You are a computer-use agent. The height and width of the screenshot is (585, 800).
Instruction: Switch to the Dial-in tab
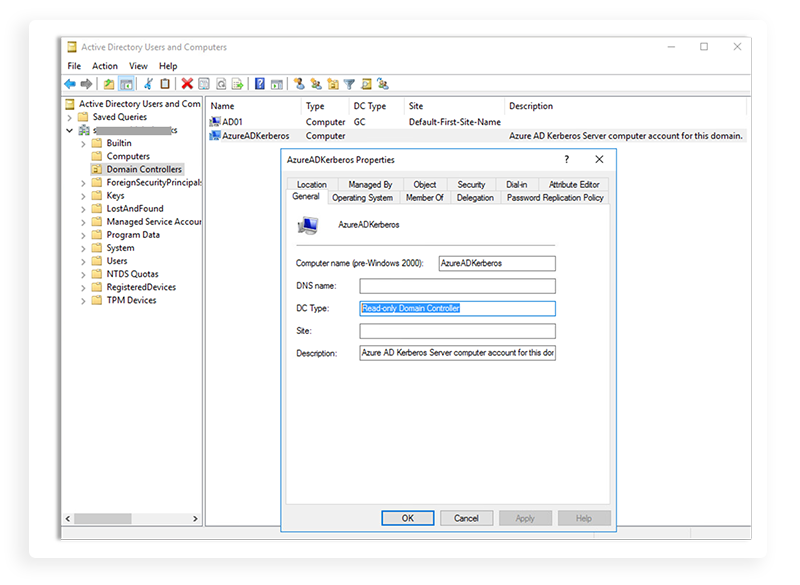point(516,184)
